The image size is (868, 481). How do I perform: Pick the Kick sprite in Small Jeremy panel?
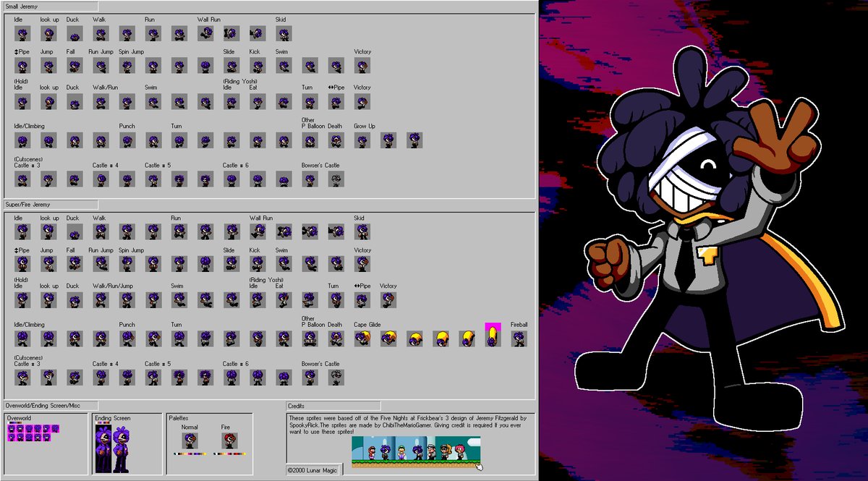[x=258, y=66]
